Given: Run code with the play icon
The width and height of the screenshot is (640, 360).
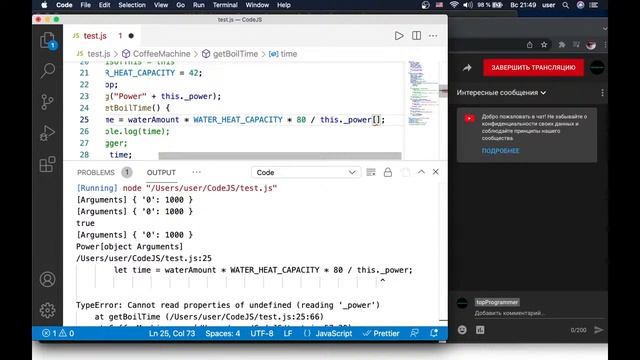Looking at the screenshot, I should (x=399, y=36).
